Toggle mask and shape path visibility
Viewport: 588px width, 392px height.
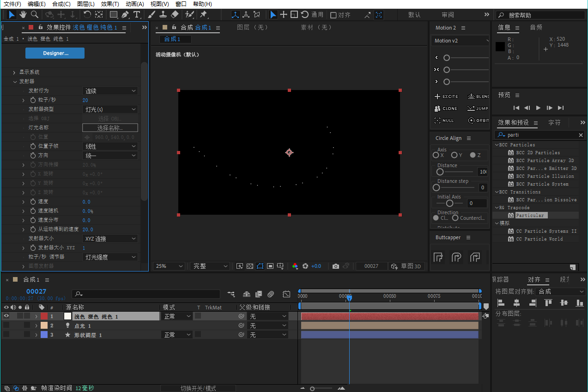click(x=260, y=266)
